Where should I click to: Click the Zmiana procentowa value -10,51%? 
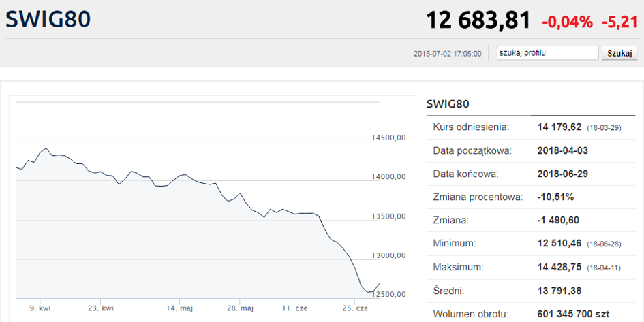tap(555, 197)
